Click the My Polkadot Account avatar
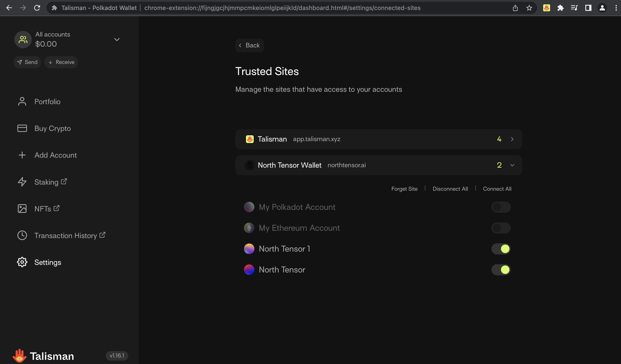This screenshot has width=621, height=364. pyautogui.click(x=249, y=207)
